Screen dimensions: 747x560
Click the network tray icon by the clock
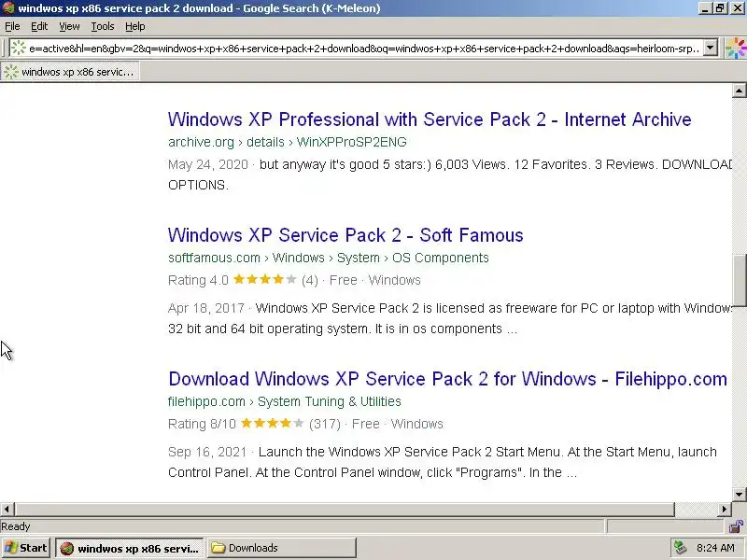(x=680, y=548)
